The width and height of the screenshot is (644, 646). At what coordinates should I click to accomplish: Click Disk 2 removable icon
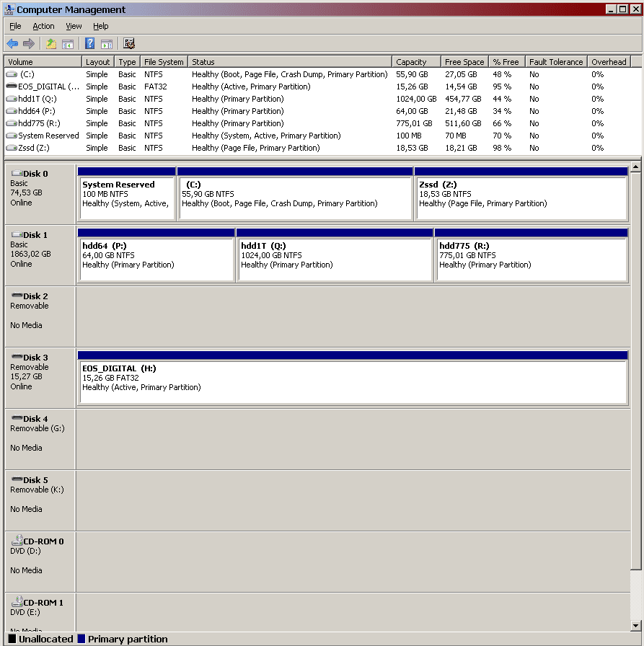17,296
